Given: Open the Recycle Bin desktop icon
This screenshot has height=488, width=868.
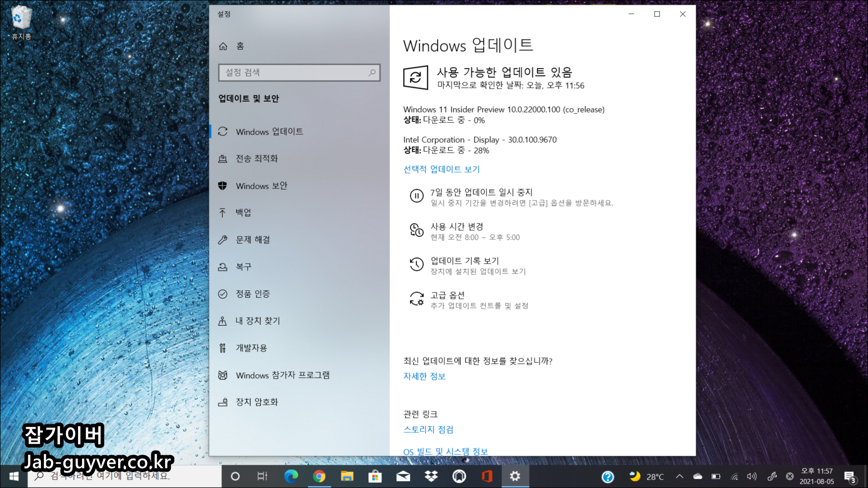Looking at the screenshot, I should pyautogui.click(x=21, y=23).
